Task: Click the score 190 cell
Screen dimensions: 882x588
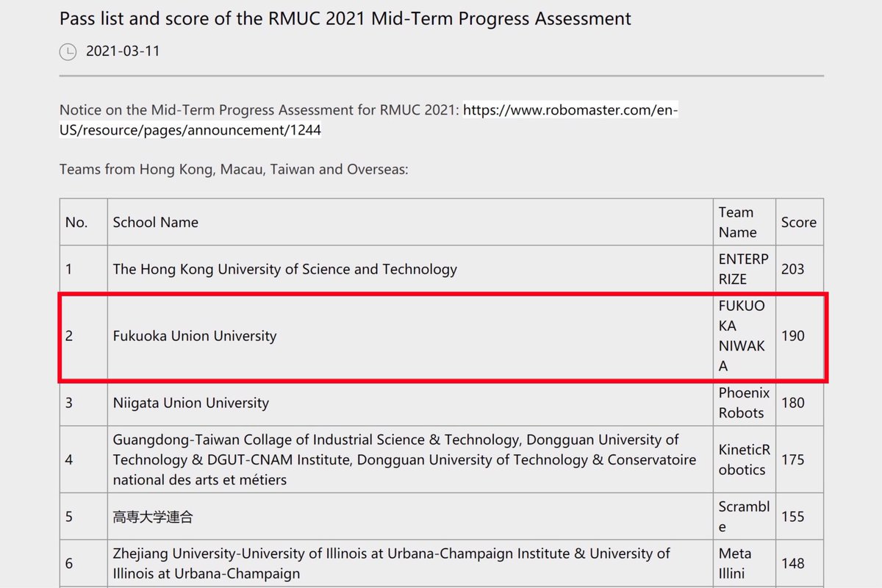Action: [x=800, y=336]
